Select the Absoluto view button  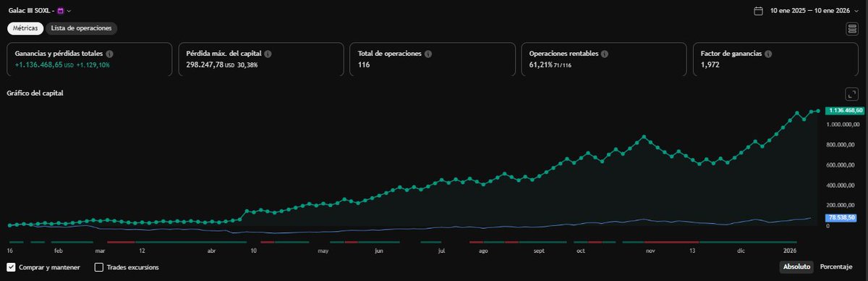pyautogui.click(x=796, y=267)
